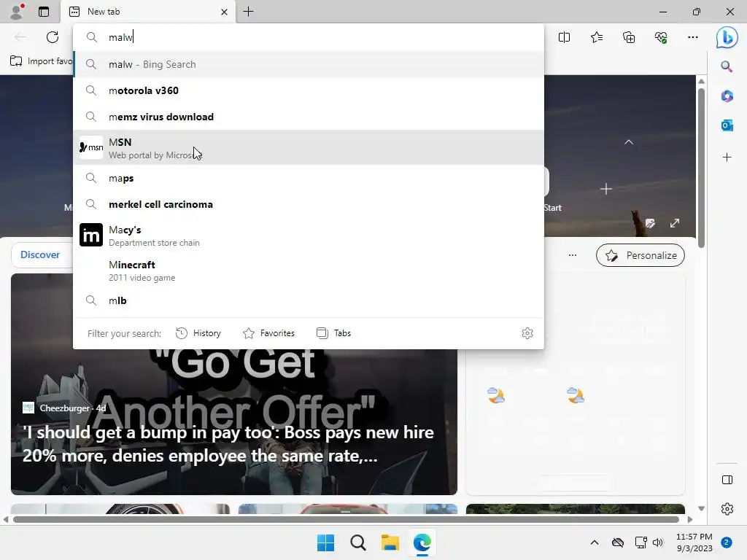The image size is (747, 560).
Task: Close the New tab tab
Action: point(224,12)
